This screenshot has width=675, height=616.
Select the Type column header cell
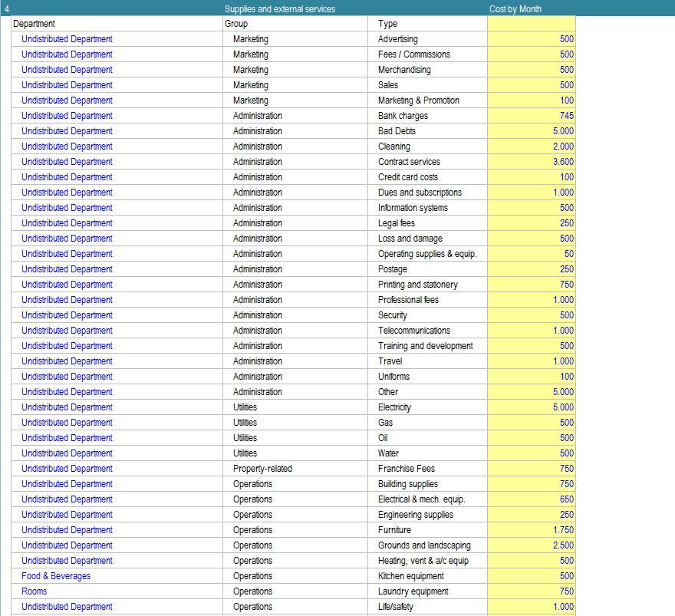[427, 24]
